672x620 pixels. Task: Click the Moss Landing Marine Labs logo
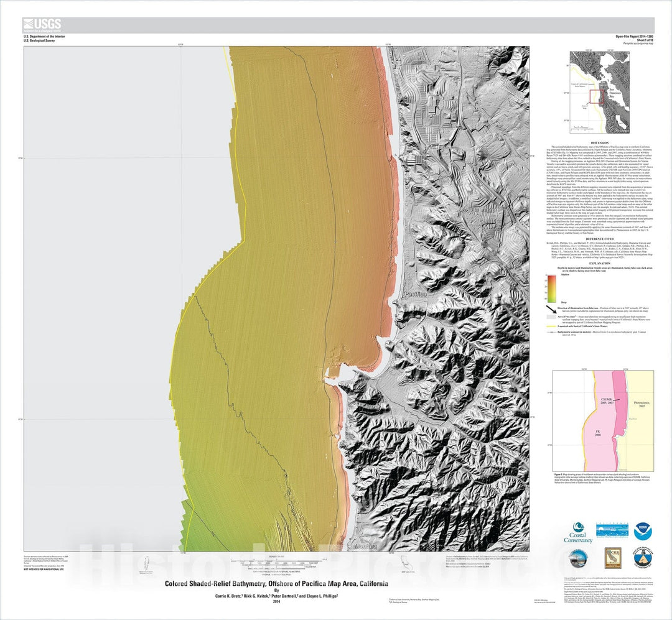point(578,557)
